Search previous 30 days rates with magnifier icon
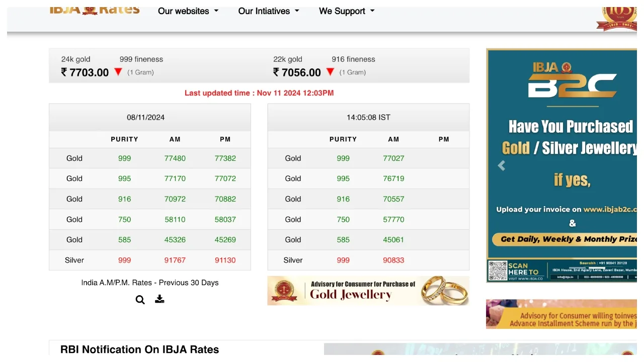The image size is (644, 362). pyautogui.click(x=140, y=300)
